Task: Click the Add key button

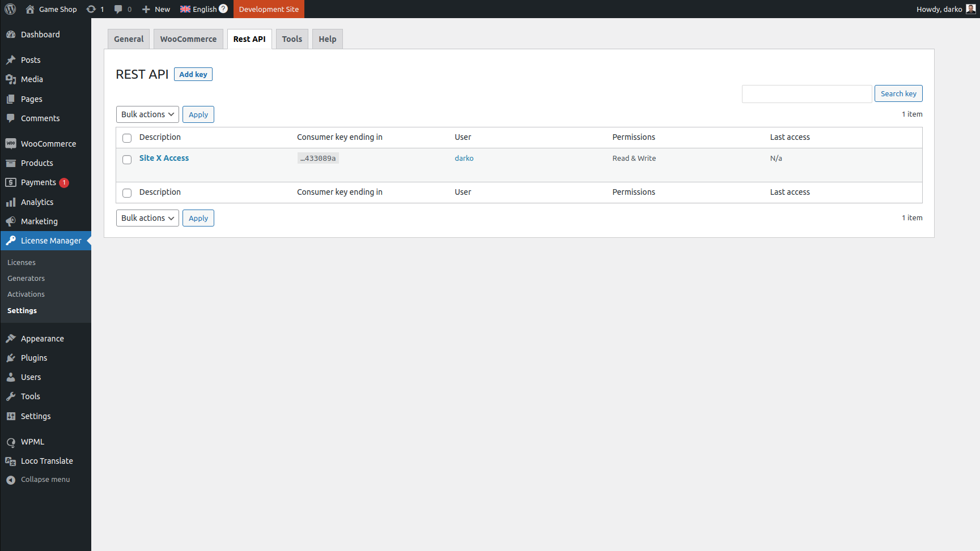Action: 193,74
